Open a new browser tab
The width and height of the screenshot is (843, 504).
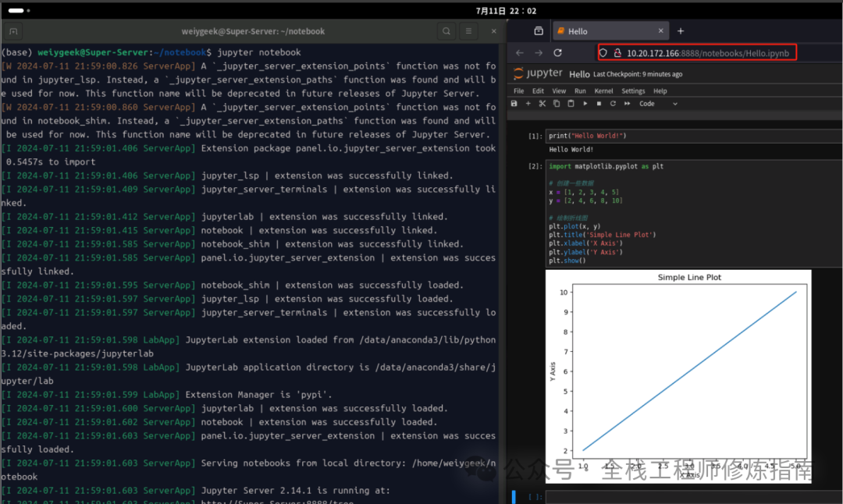pos(680,31)
